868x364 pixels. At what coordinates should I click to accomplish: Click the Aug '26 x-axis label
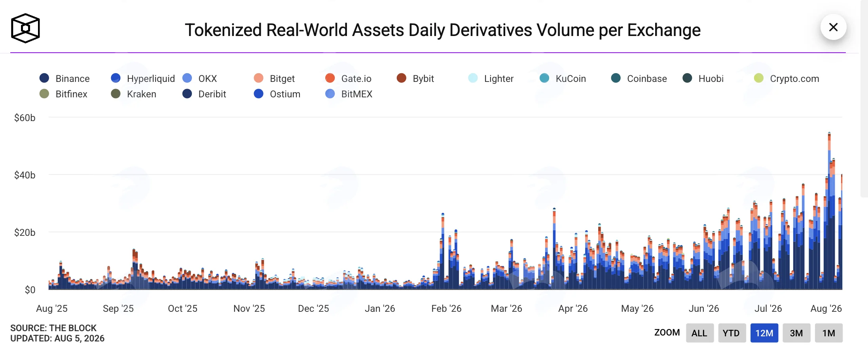[826, 309]
